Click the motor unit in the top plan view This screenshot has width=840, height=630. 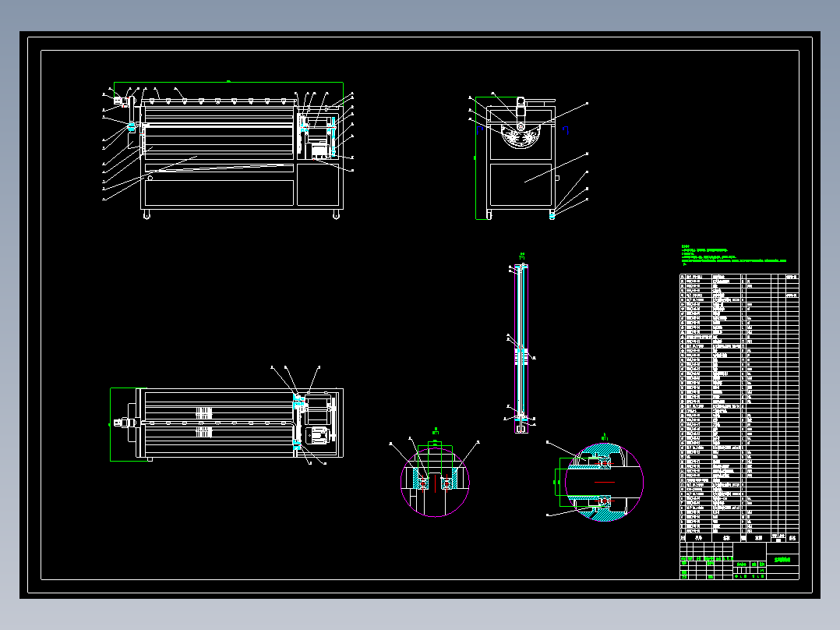tap(316, 434)
